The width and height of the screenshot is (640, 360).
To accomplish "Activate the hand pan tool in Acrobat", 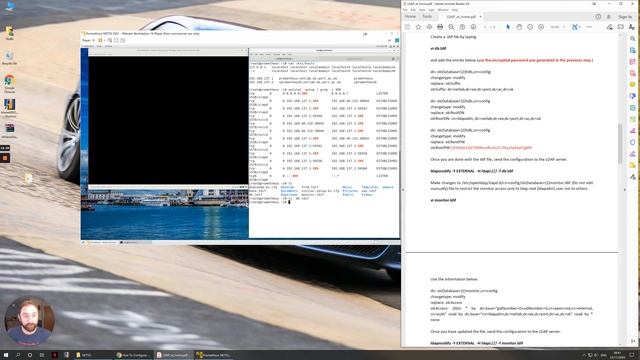I will coord(519,27).
